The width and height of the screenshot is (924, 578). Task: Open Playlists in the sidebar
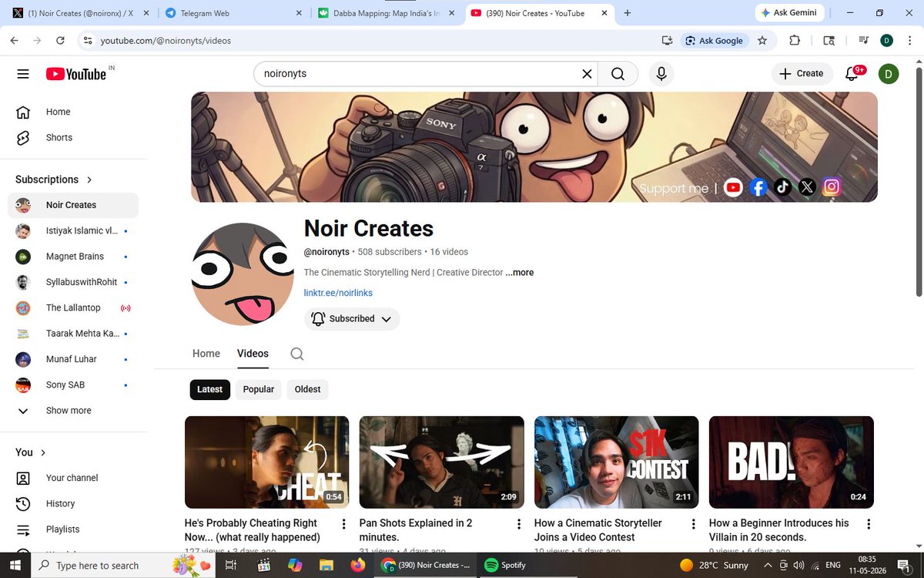[73, 529]
